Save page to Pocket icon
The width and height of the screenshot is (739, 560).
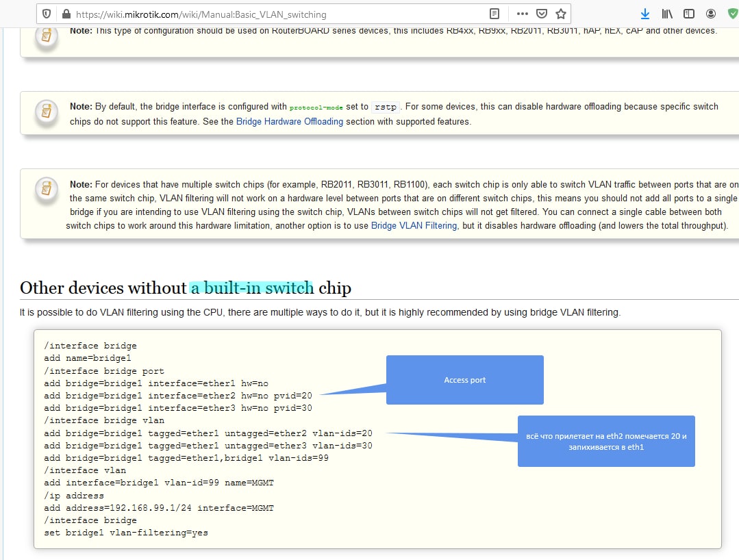(x=542, y=14)
